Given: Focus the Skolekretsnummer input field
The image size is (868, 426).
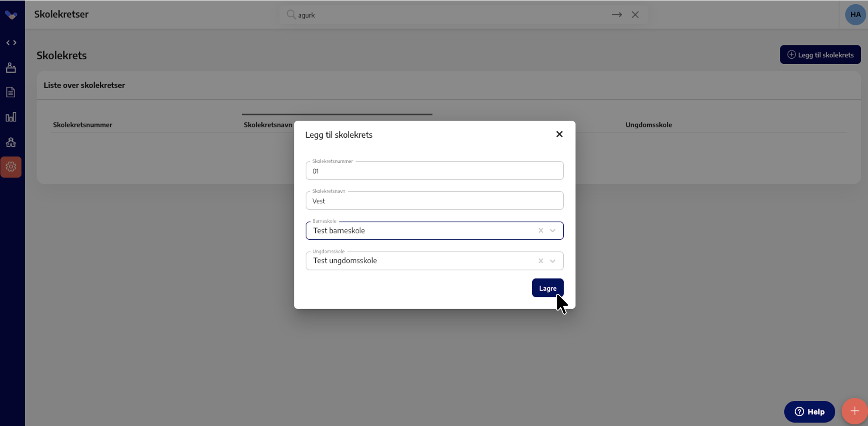Looking at the screenshot, I should (x=434, y=171).
